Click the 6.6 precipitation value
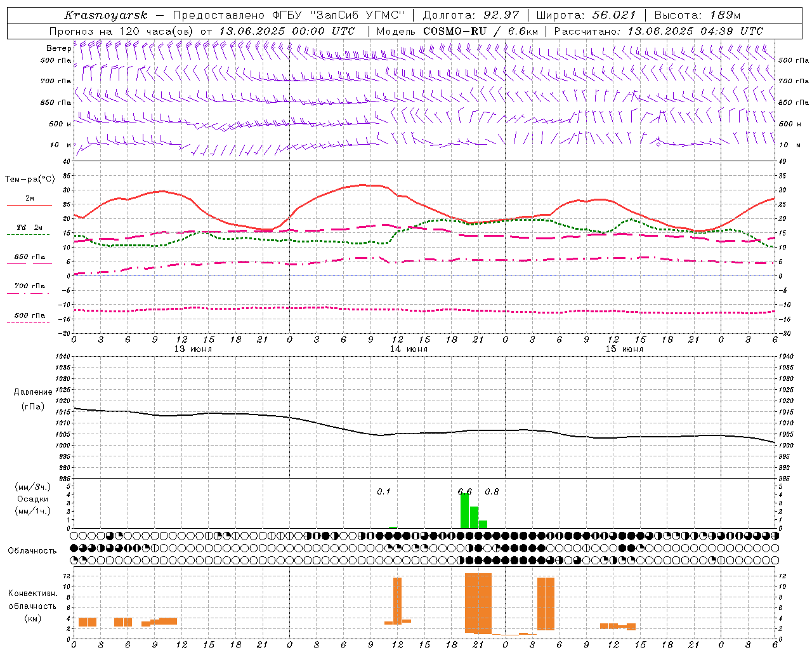 (465, 492)
